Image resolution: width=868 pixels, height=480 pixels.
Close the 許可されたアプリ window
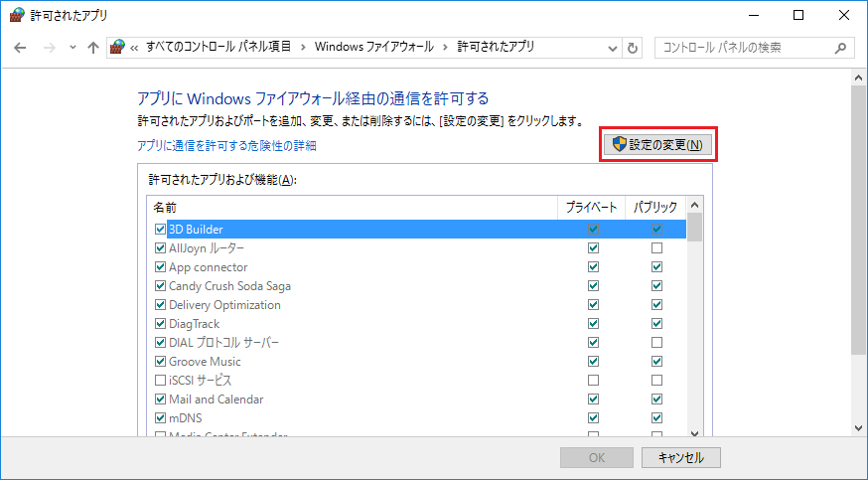(x=843, y=15)
